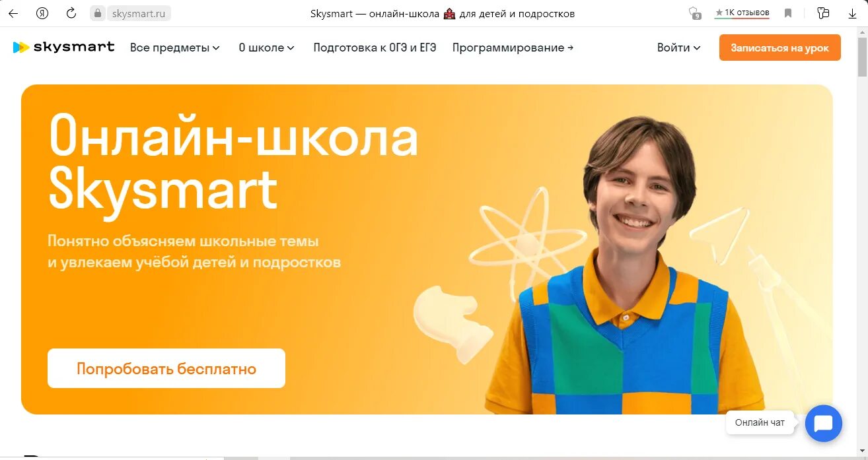
Task: Open the browser extensions icon
Action: tap(823, 13)
